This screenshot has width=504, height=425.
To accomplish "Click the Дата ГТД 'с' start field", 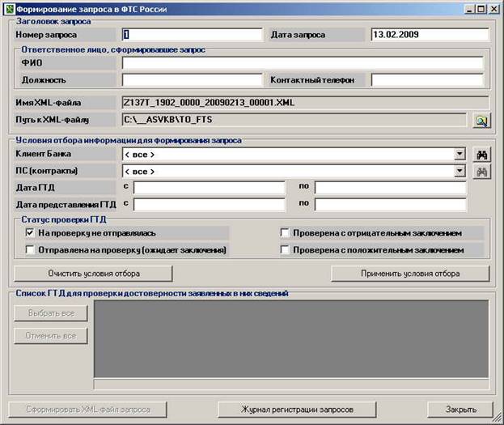I will point(209,188).
